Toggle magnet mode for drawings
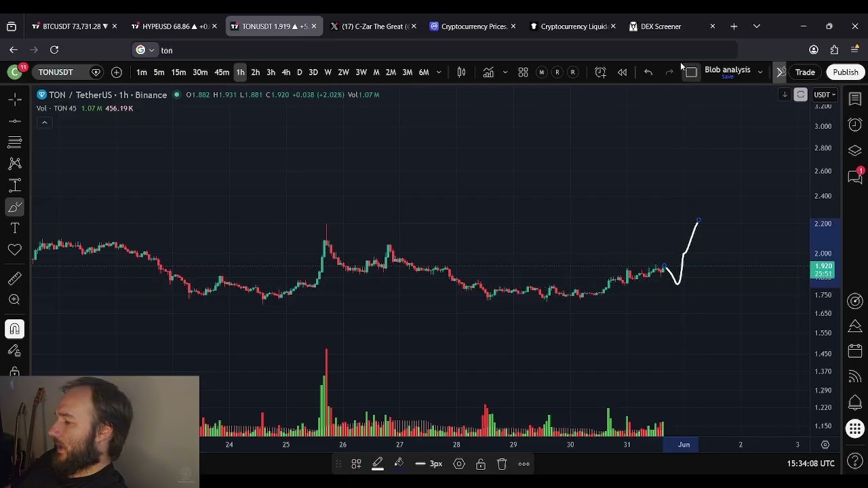The width and height of the screenshot is (868, 488). point(15,329)
